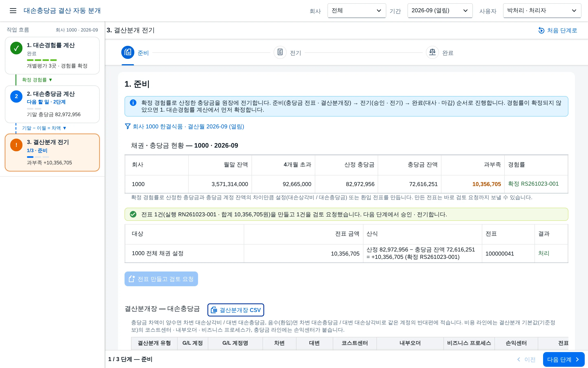Click the 완료 step balance-scale icon
This screenshot has height=368, width=588.
click(432, 52)
